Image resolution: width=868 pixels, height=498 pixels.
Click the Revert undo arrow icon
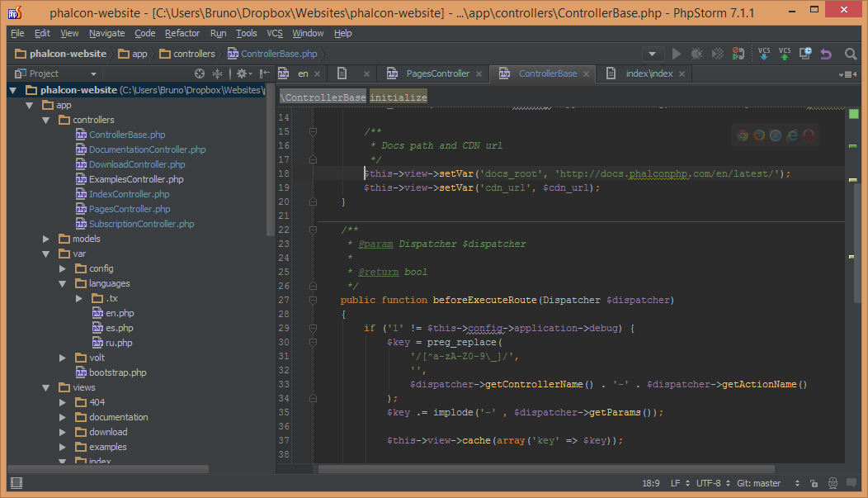coord(826,54)
